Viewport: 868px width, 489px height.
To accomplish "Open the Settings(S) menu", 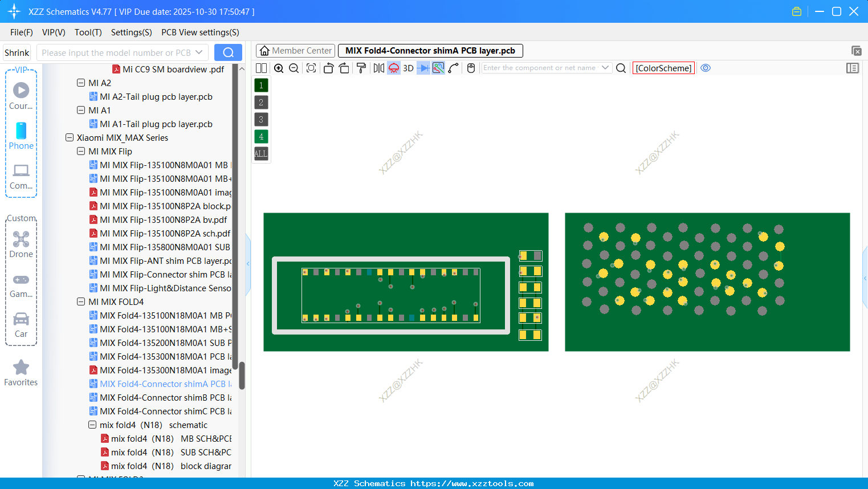I will [132, 32].
